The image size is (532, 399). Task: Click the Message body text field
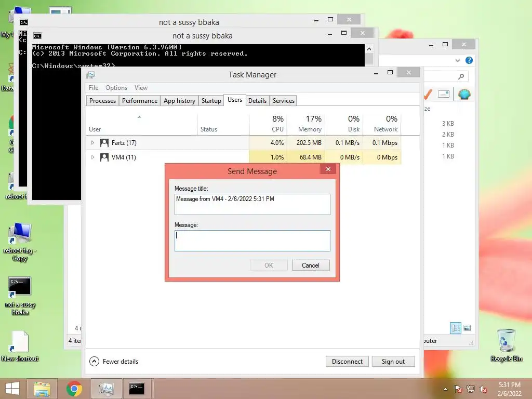coord(252,241)
